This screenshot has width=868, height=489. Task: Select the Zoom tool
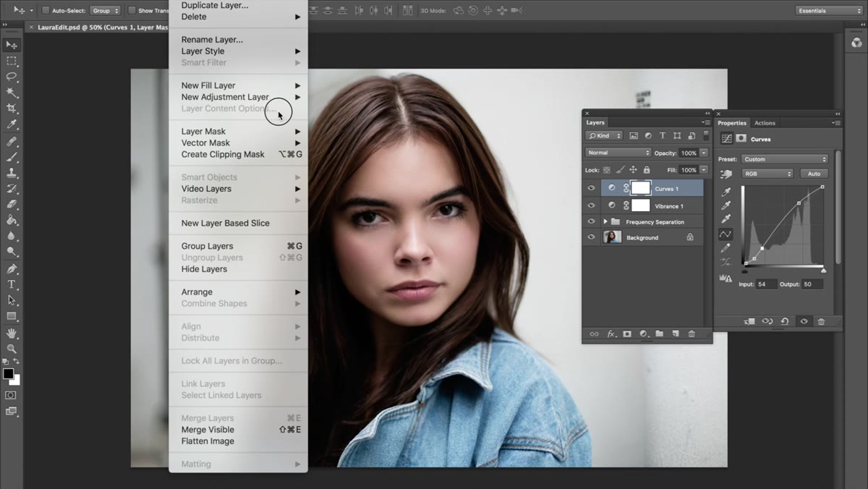coord(12,349)
